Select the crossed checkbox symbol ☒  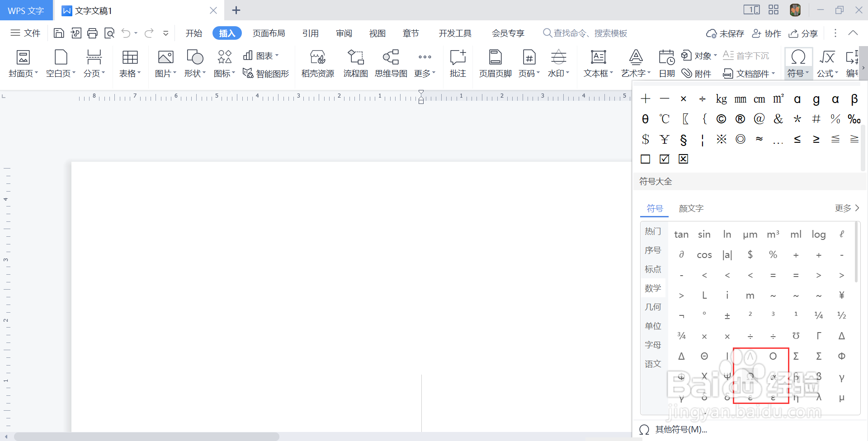(683, 159)
